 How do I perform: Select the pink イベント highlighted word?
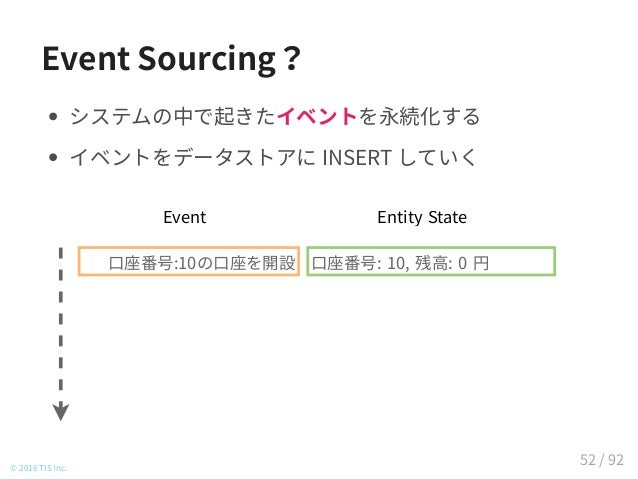point(317,116)
